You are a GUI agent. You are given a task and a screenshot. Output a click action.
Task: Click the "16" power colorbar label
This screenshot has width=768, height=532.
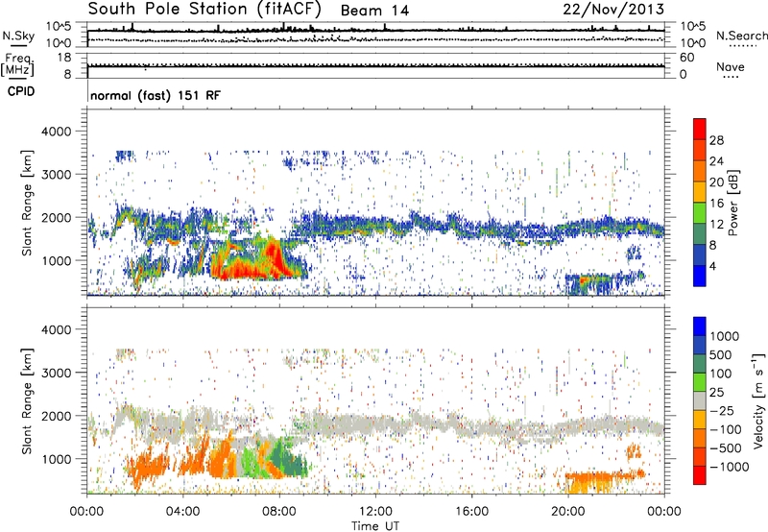click(716, 204)
